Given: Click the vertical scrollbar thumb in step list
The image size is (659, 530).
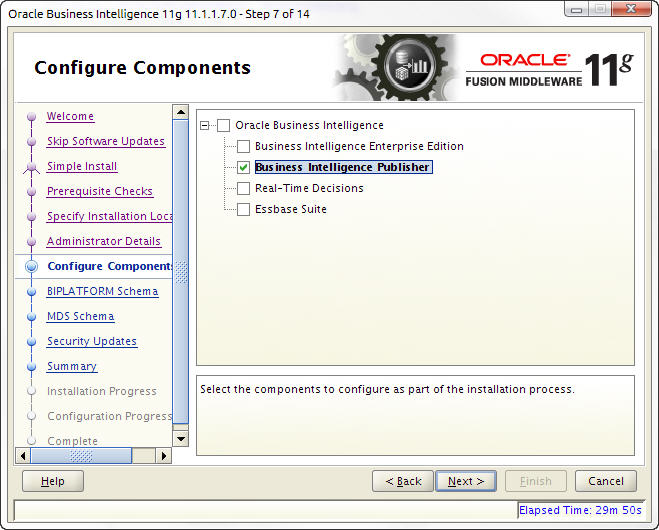Looking at the screenshot, I should click(181, 272).
